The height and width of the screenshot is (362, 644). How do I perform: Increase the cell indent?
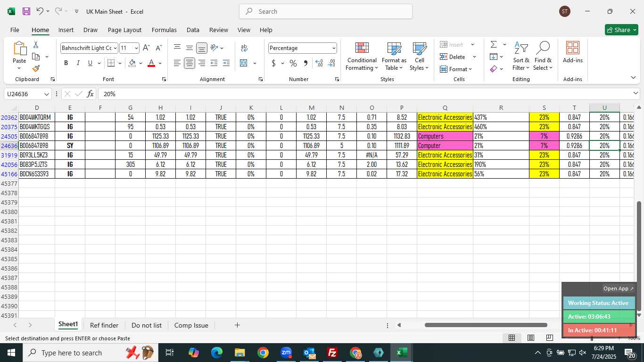pyautogui.click(x=226, y=63)
